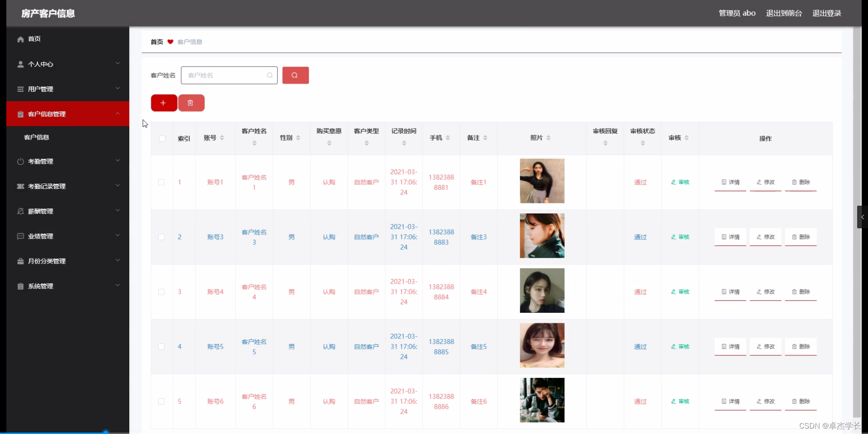This screenshot has height=434, width=868.
Task: Click the 首页 breadcrumb link
Action: [157, 42]
